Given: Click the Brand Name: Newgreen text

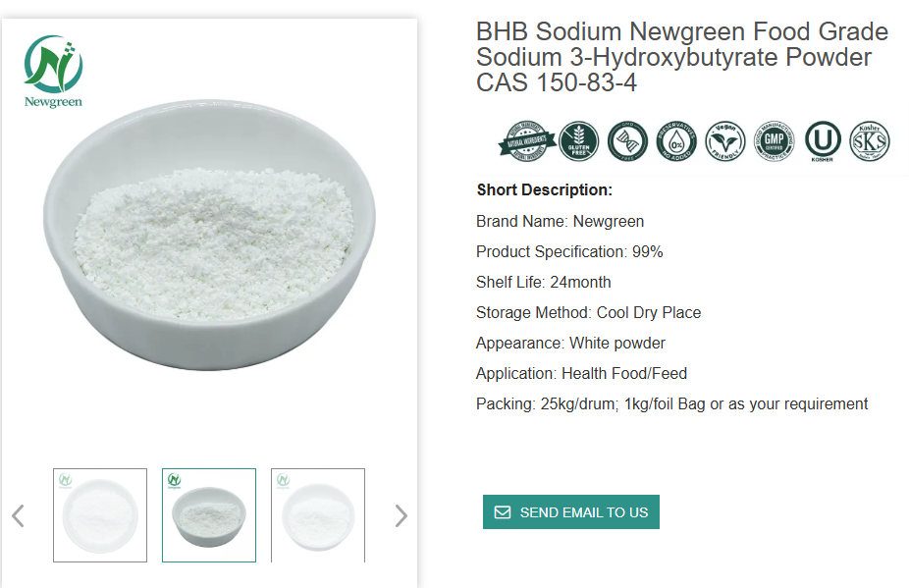Looking at the screenshot, I should pyautogui.click(x=560, y=221).
